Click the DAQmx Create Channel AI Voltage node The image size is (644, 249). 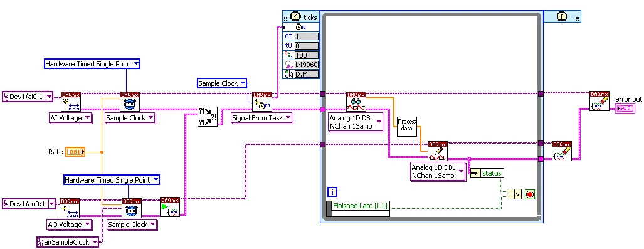[71, 102]
